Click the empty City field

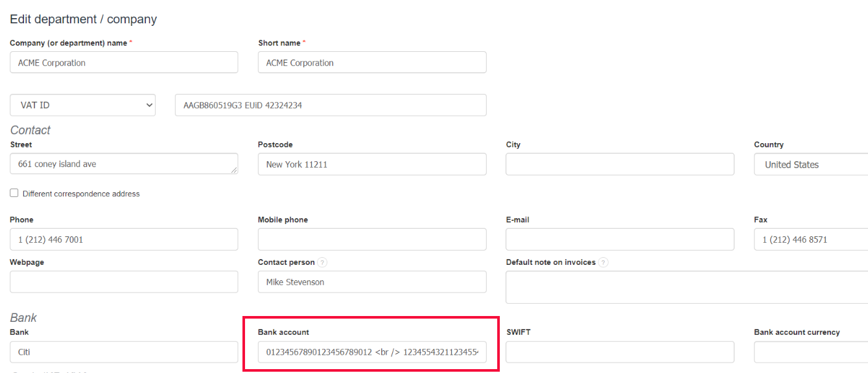pos(620,164)
